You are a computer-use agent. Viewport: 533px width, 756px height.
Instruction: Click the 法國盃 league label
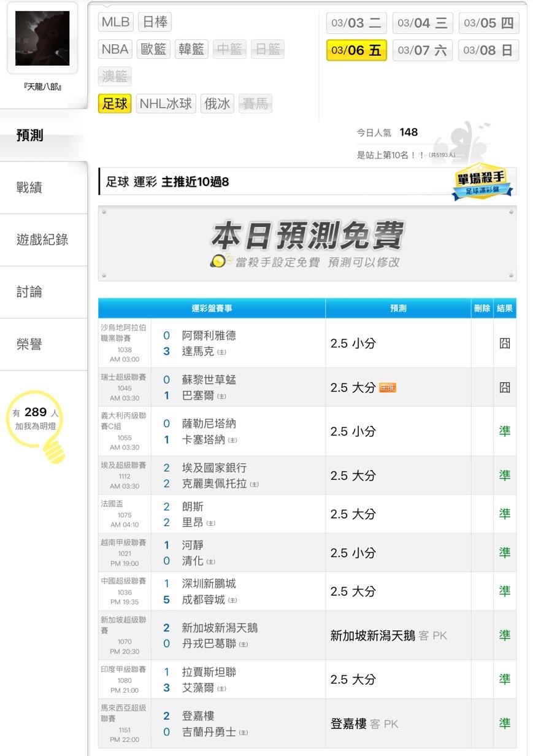pyautogui.click(x=112, y=504)
